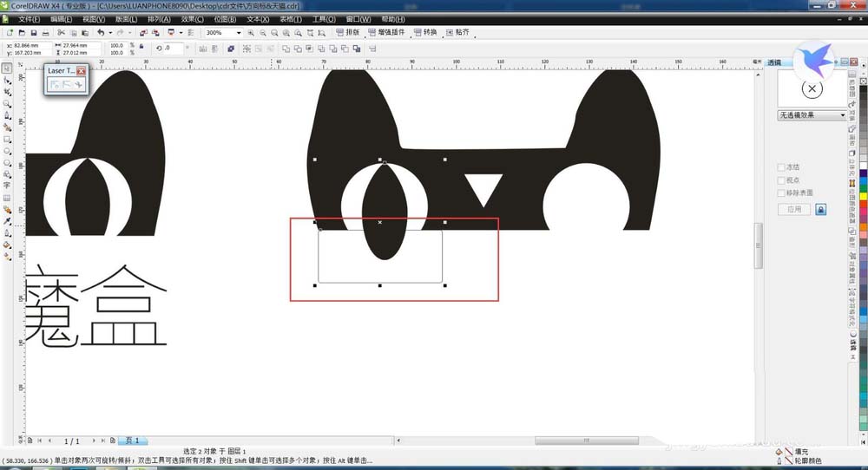The height and width of the screenshot is (470, 868).
Task: Select the Zoom tool in the toolbox
Action: 7,103
